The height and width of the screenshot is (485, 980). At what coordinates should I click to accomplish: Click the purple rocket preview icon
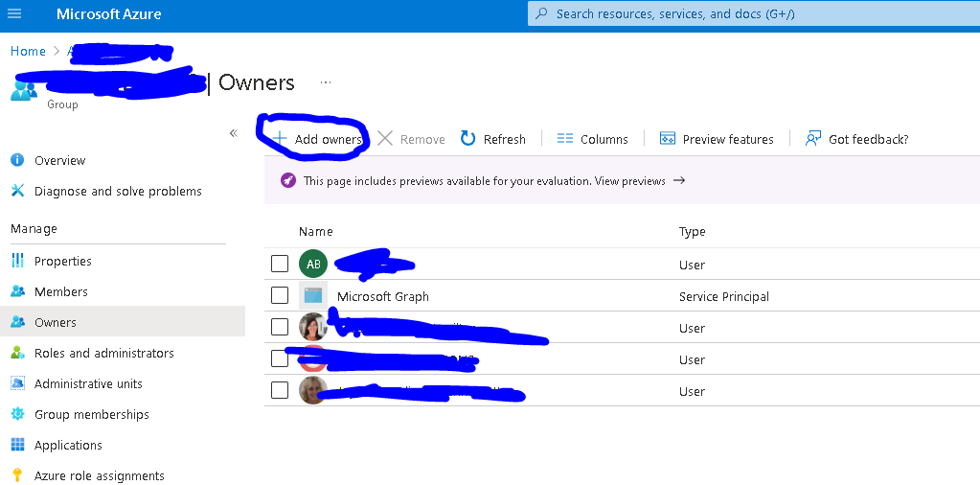287,180
